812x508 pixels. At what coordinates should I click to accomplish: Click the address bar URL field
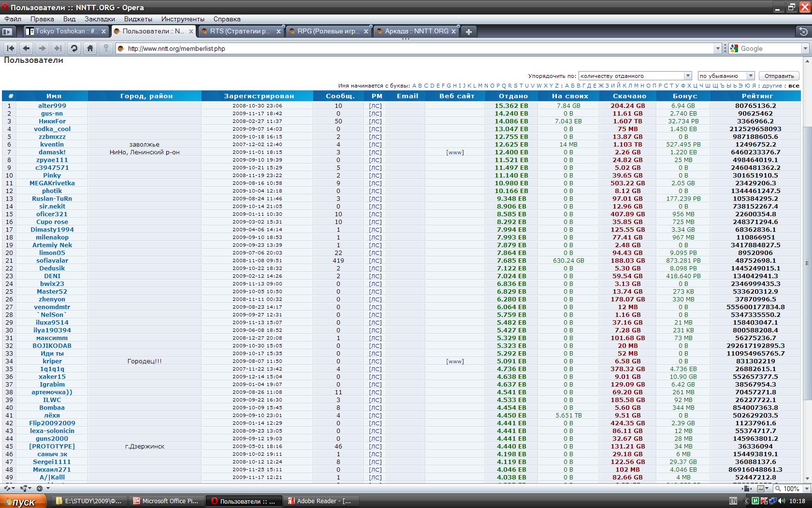420,48
